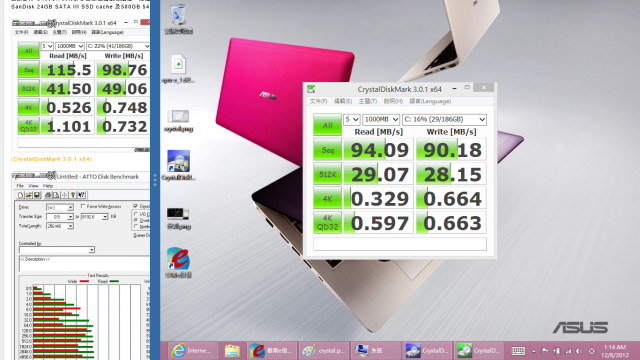Open 說明(H) menu in desktop CrystalDiskMark
This screenshot has height=360, width=640.
[x=393, y=101]
